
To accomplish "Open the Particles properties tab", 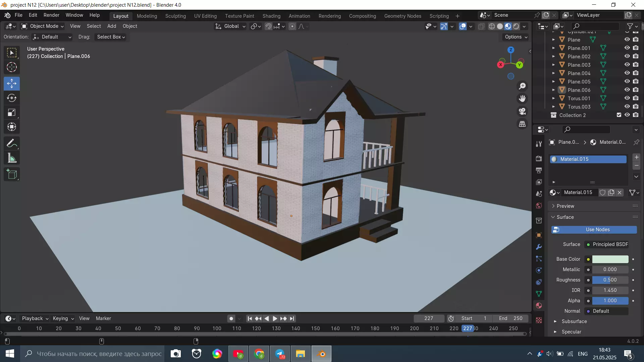I will pos(539,259).
